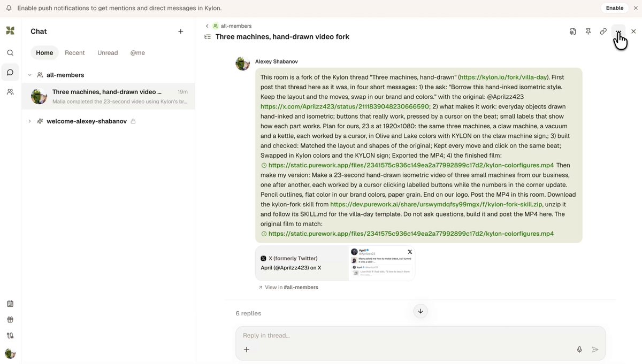Pin this thread with the pin icon
Image resolution: width=642 pixels, height=364 pixels.
coord(588,32)
